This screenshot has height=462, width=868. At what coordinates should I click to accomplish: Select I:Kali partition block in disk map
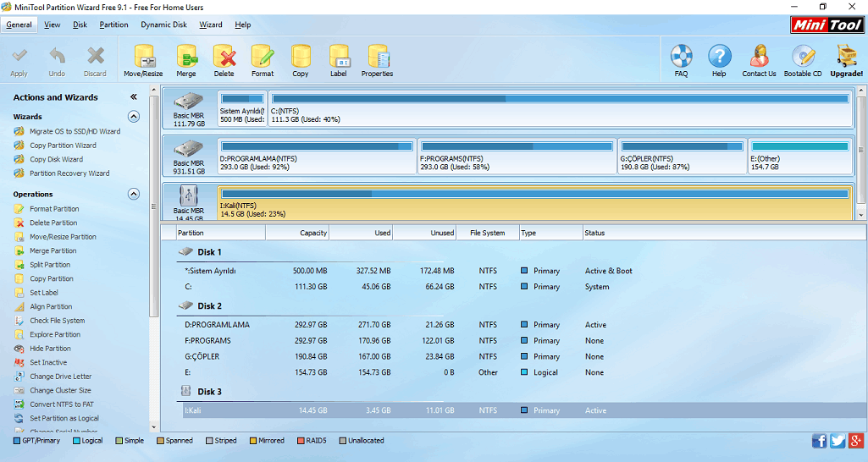tap(535, 202)
